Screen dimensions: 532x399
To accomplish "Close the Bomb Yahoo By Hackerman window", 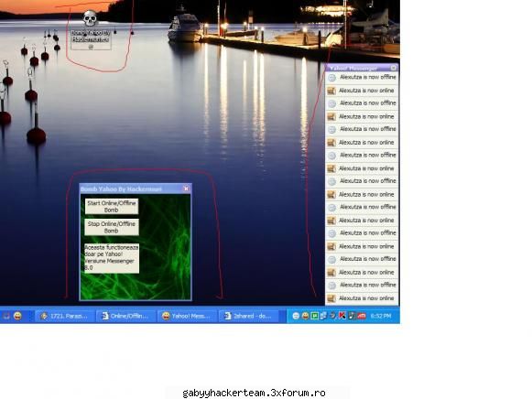I will (x=186, y=189).
